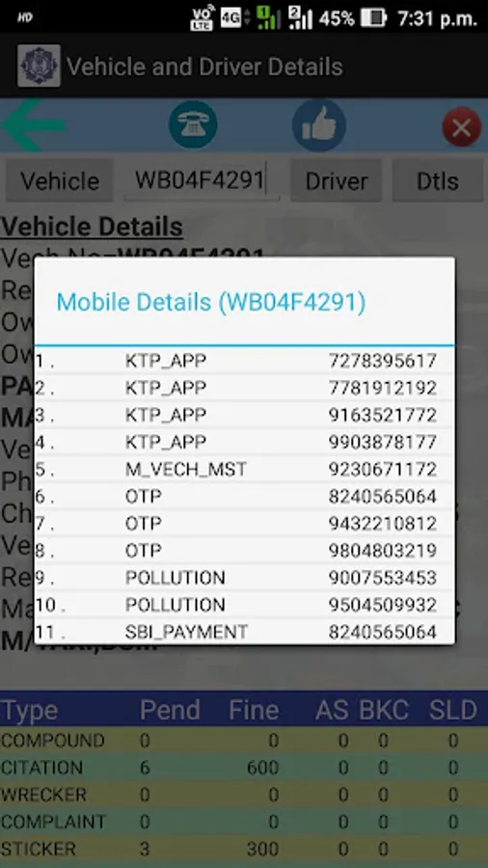Select M_VECH_MST row 9230671172

(x=244, y=470)
